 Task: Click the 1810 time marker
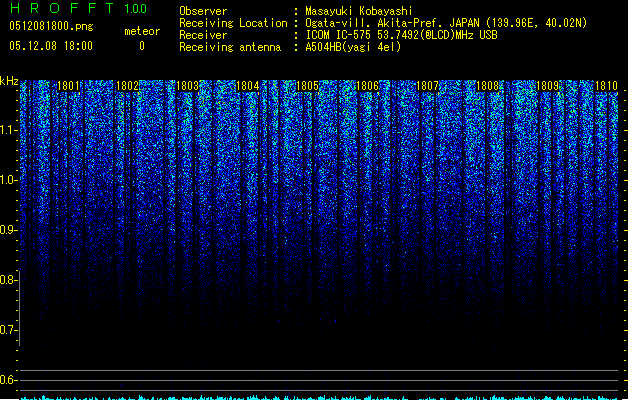(x=606, y=86)
